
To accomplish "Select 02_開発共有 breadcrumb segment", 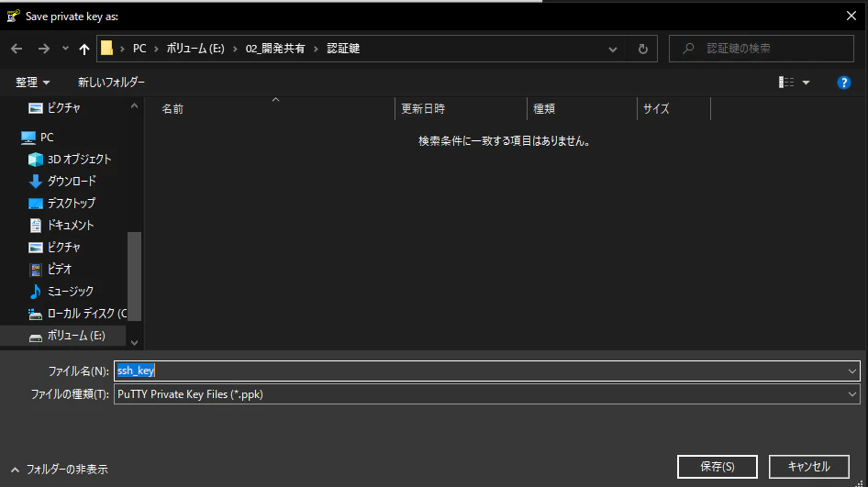I will [275, 49].
